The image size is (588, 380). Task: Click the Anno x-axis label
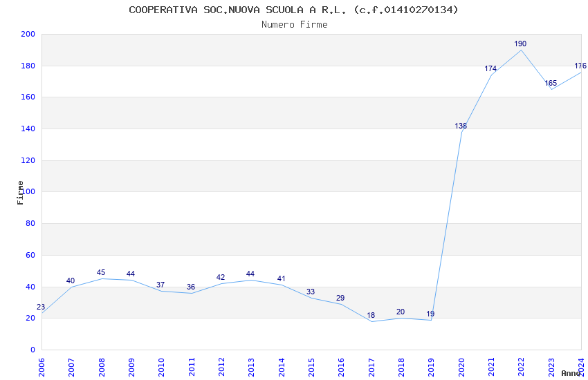tap(571, 373)
